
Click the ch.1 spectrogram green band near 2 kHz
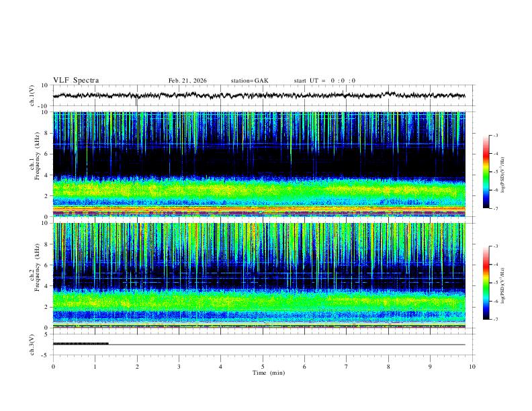tap(259, 190)
